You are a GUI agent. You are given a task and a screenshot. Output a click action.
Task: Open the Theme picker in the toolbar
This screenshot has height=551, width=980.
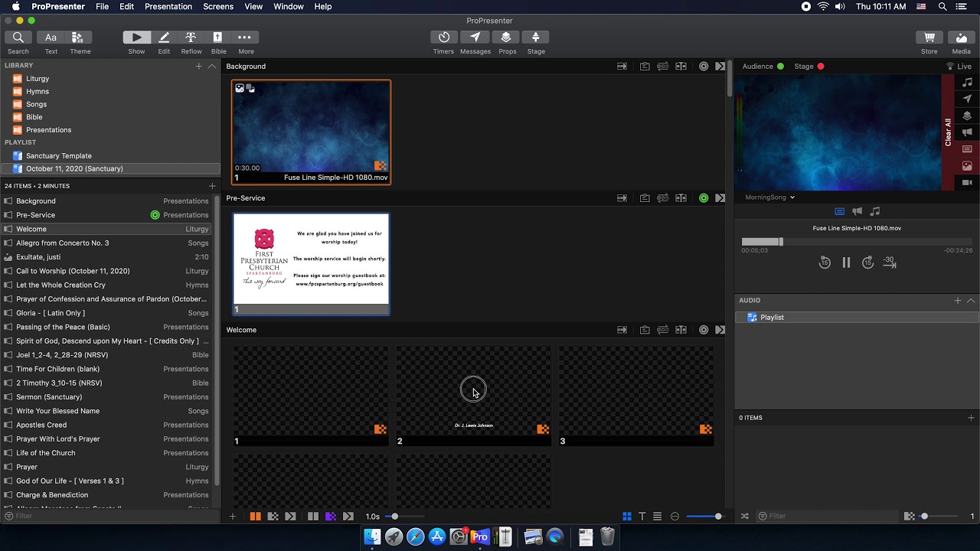pos(77,37)
